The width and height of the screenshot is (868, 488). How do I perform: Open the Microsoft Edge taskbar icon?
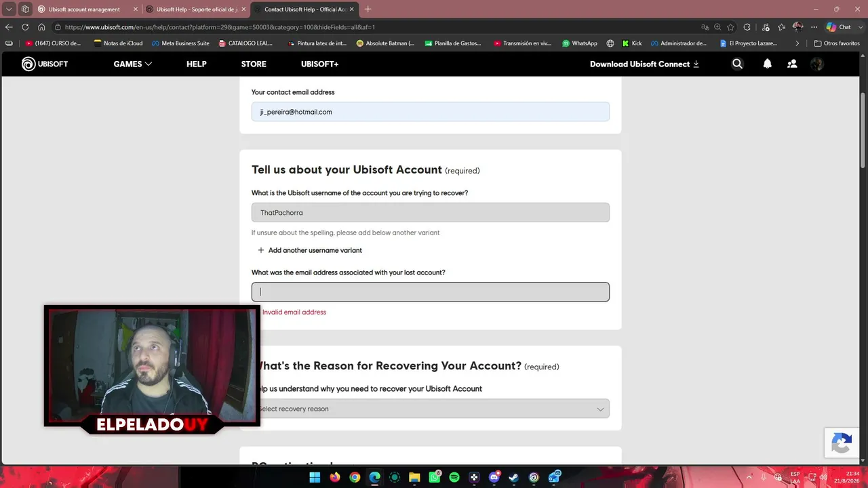[374, 477]
